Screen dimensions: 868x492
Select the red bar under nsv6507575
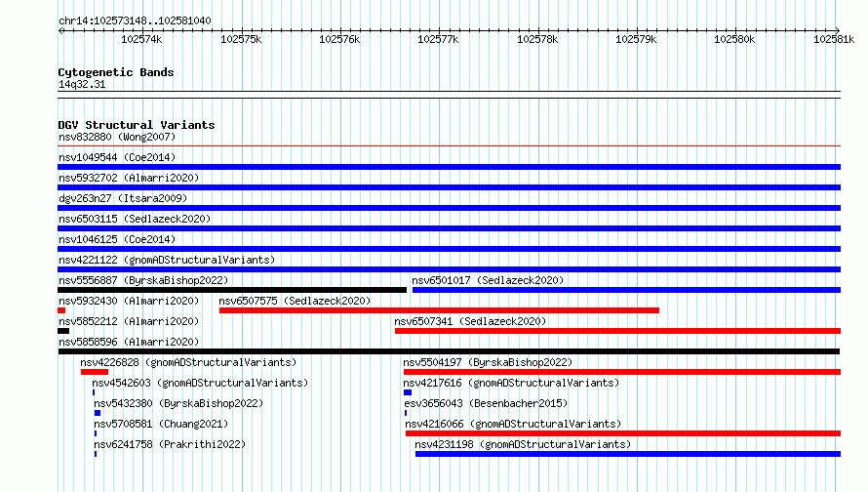pyautogui.click(x=439, y=310)
